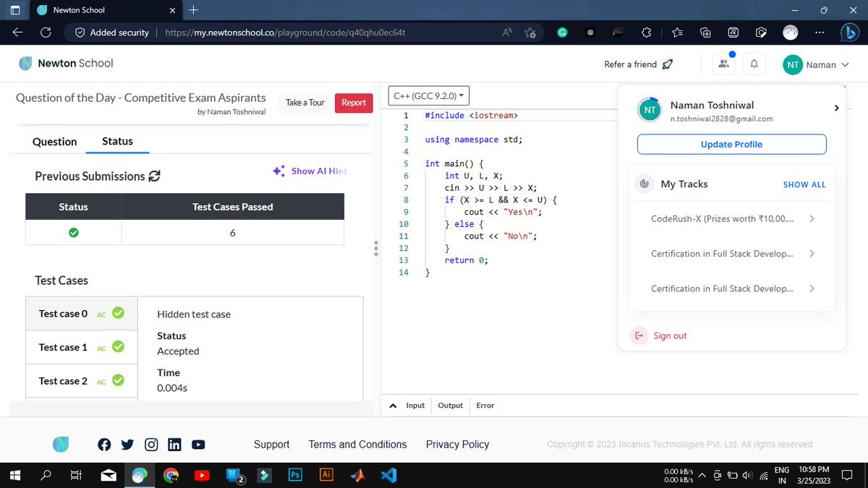
Task: Open browser Settings and more menu
Action: pos(819,33)
